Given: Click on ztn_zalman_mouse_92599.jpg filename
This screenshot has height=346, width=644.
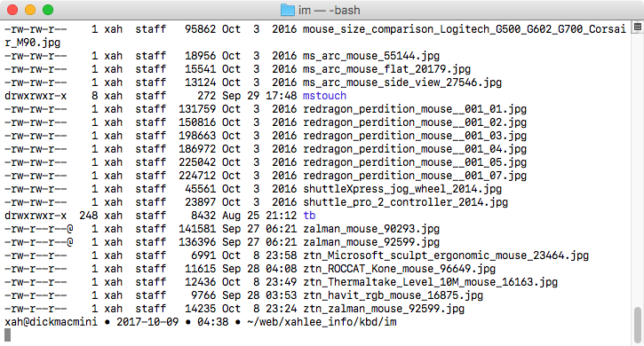Looking at the screenshot, I should (384, 309).
